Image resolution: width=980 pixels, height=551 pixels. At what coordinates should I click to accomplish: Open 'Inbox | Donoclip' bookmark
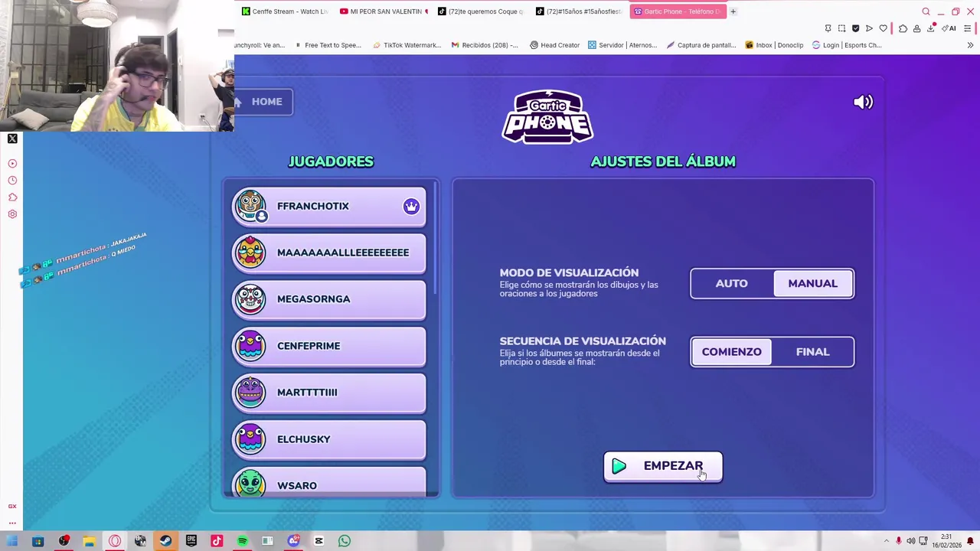coord(774,45)
